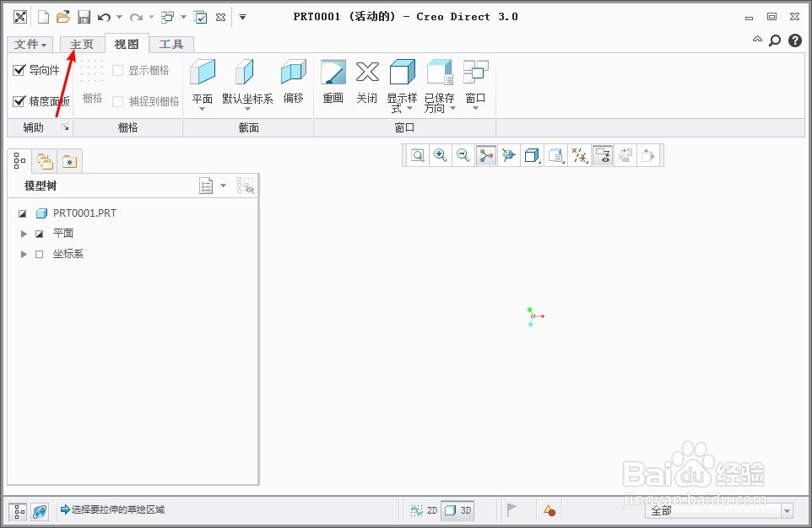
Task: Click the Redo arrow icon
Action: coord(136,17)
